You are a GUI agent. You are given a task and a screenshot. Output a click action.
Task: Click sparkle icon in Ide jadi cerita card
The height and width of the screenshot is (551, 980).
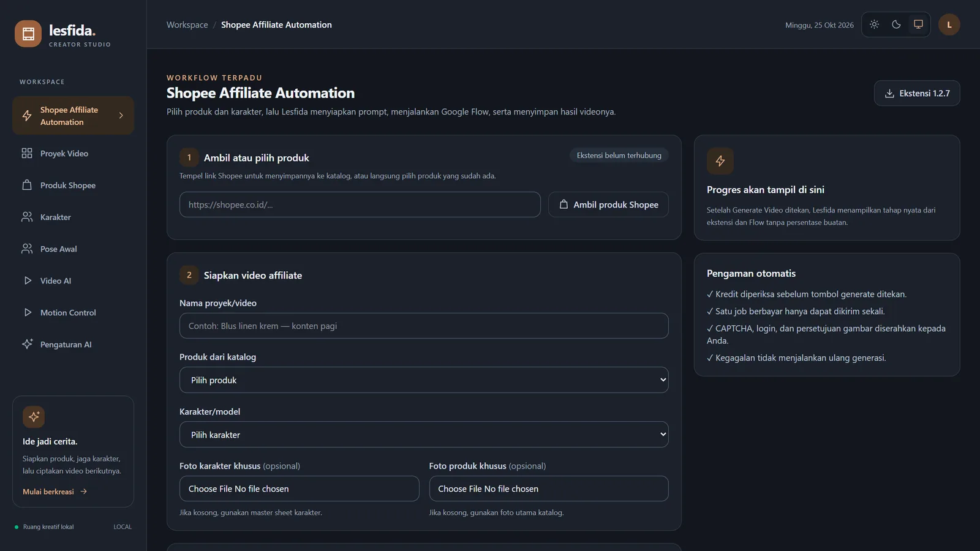pos(34,417)
